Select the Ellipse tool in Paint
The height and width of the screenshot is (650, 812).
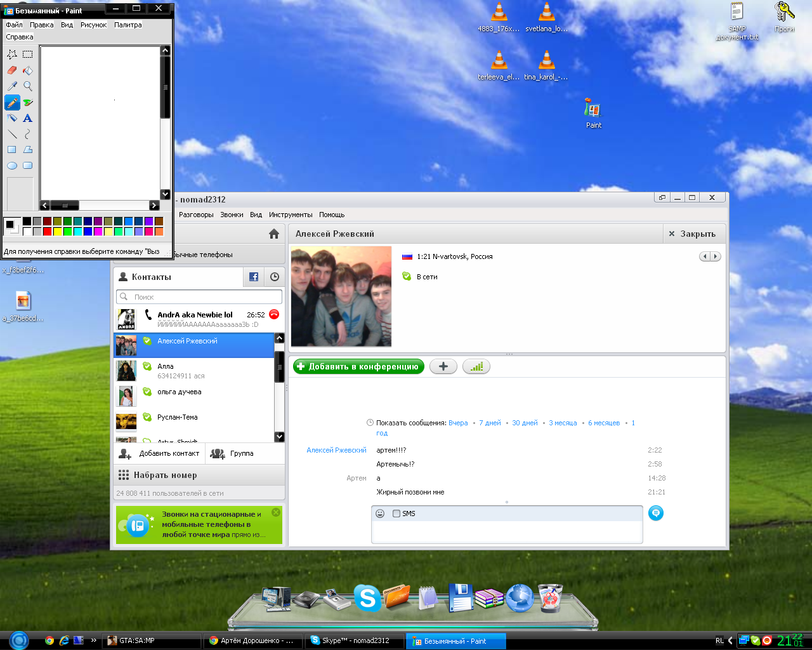coord(12,166)
